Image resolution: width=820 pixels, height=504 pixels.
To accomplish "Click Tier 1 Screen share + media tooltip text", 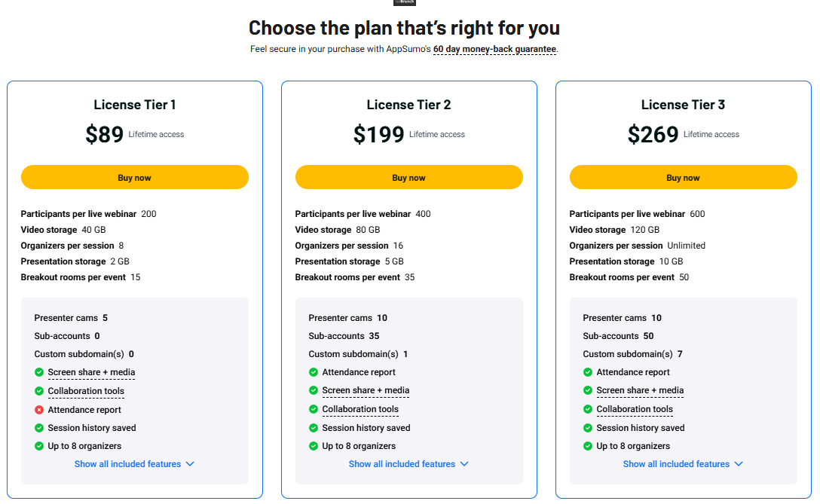I will 91,372.
